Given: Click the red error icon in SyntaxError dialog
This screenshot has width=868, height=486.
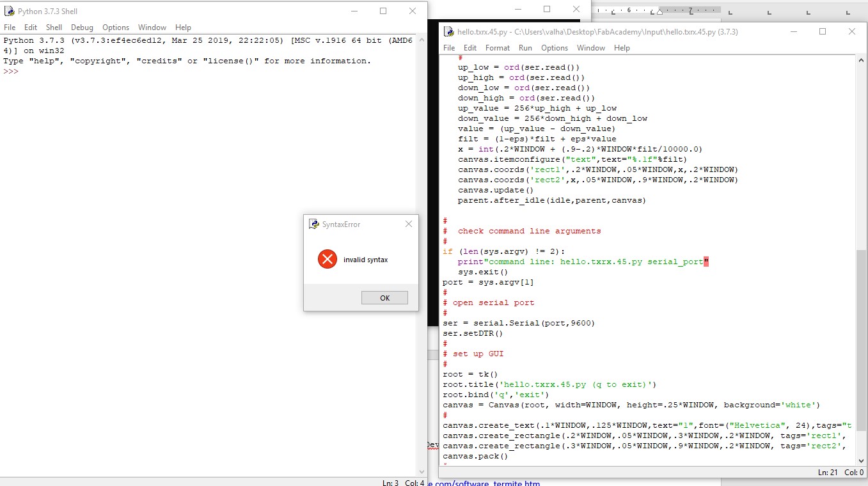Looking at the screenshot, I should pyautogui.click(x=327, y=259).
